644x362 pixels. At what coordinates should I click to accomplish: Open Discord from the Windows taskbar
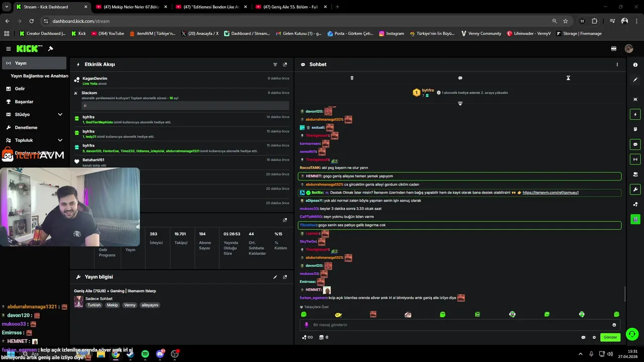coord(160,354)
